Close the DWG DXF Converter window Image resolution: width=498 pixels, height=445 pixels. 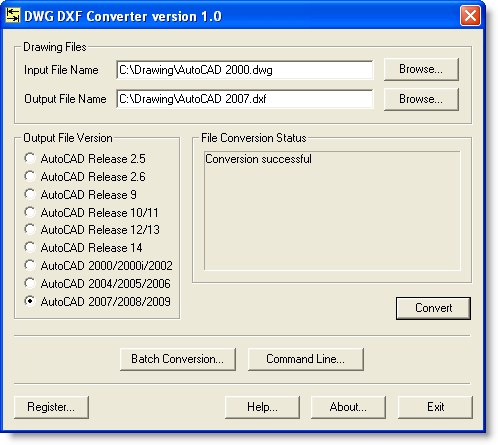(x=470, y=15)
